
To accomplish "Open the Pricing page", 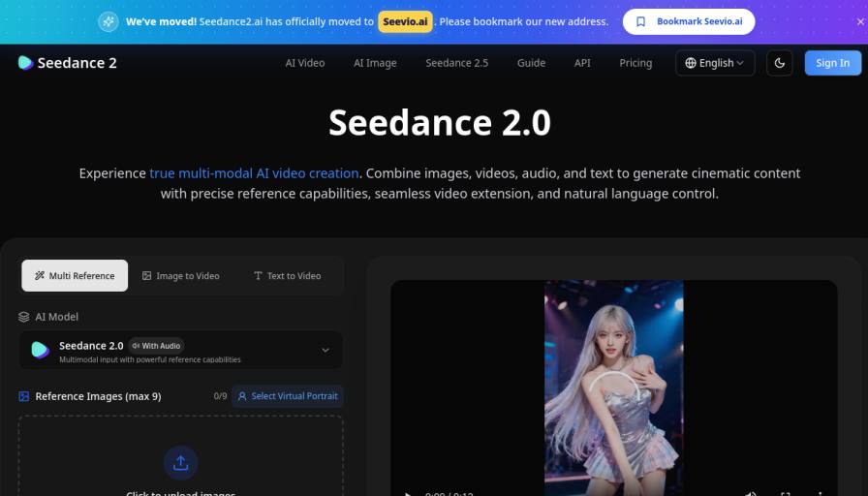I will (x=635, y=63).
